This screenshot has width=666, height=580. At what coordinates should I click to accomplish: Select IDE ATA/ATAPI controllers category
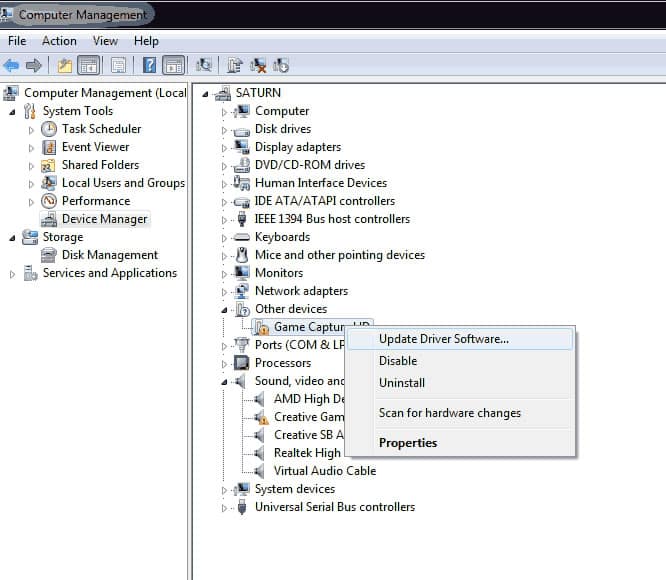325,201
